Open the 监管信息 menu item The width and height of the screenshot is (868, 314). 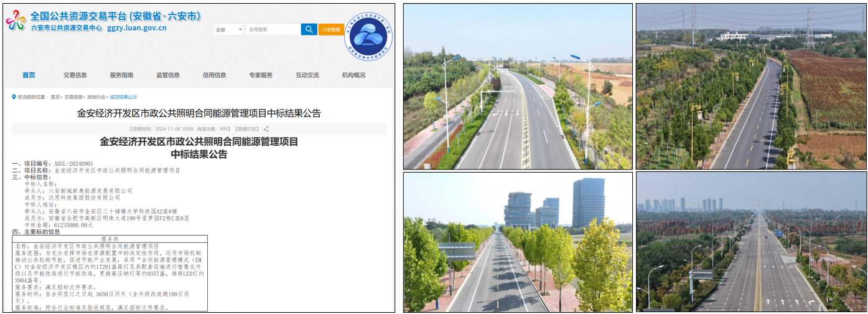click(168, 75)
